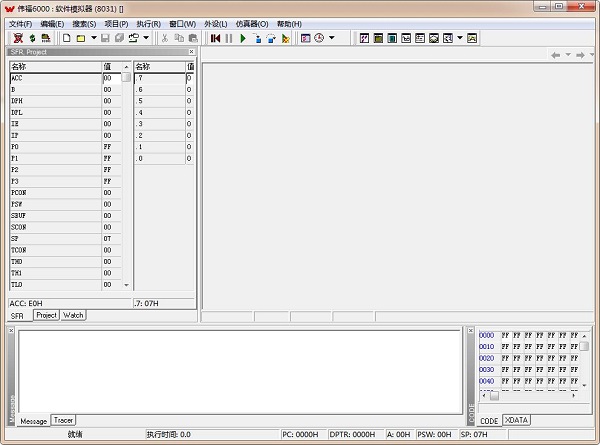Click the red X icon in the toolbar

click(17, 38)
